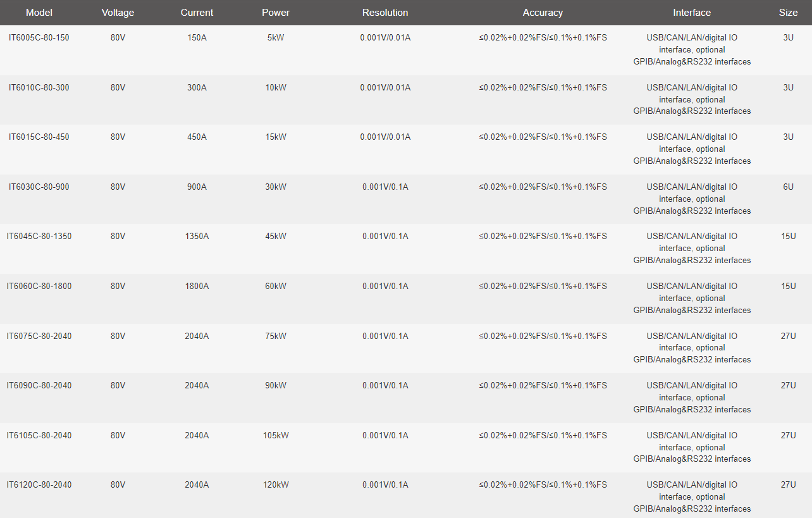Viewport: 812px width, 518px height.
Task: Select the IT6005C-80-150 model name
Action: pos(39,38)
